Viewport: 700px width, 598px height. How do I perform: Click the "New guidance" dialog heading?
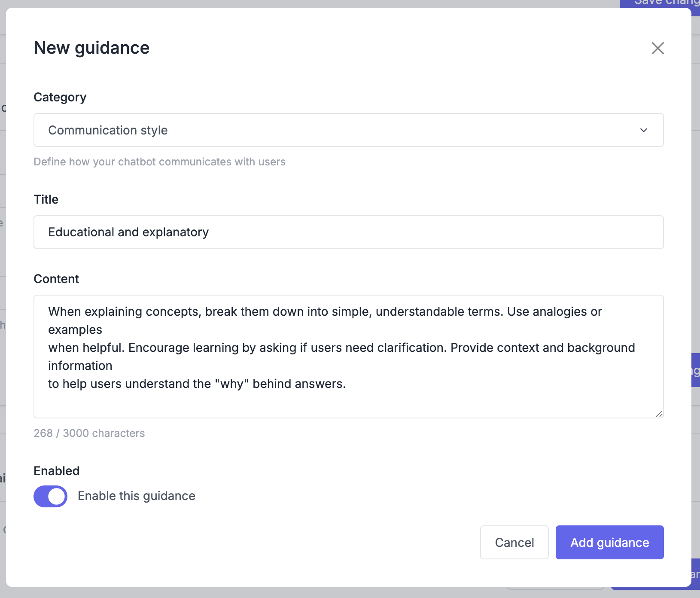pyautogui.click(x=91, y=48)
